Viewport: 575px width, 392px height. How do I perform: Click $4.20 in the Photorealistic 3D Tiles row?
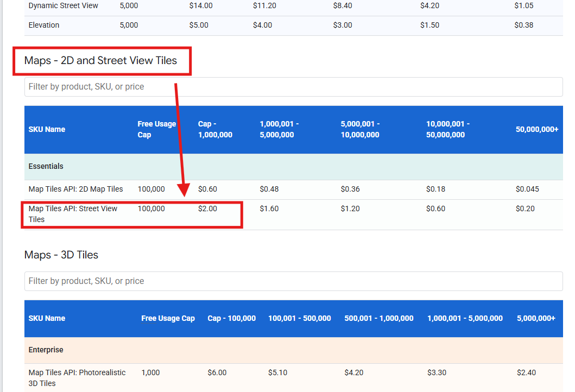354,372
